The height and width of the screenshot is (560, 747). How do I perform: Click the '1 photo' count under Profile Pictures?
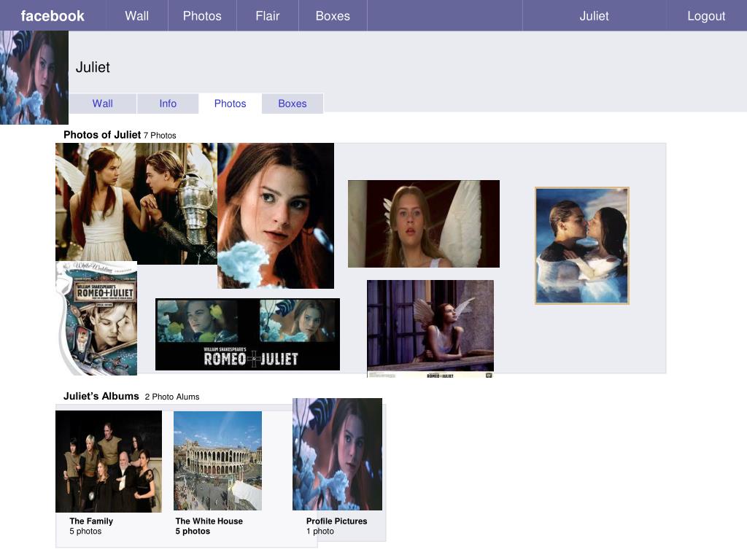(x=320, y=531)
